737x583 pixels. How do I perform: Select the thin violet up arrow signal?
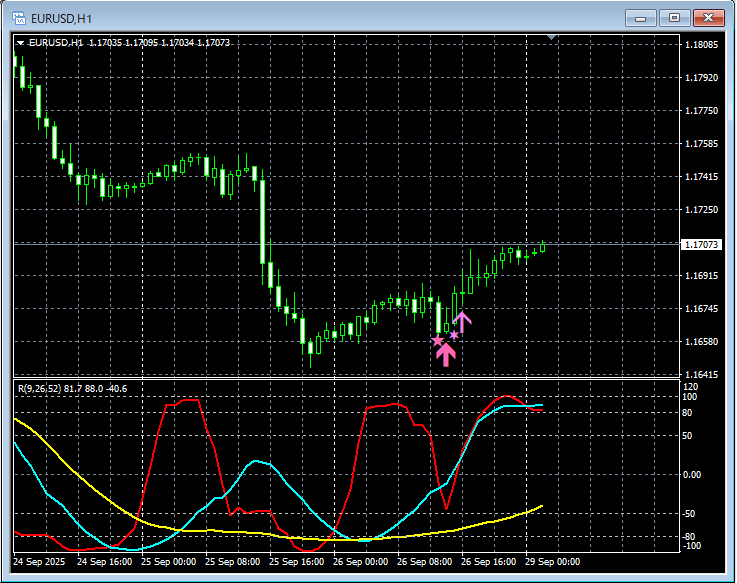[x=462, y=321]
